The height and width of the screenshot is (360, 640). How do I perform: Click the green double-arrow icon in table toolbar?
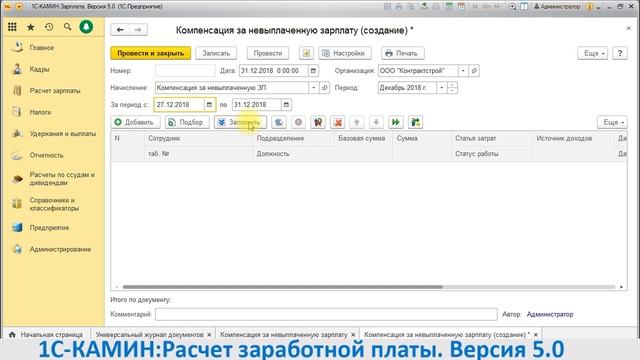(x=396, y=122)
